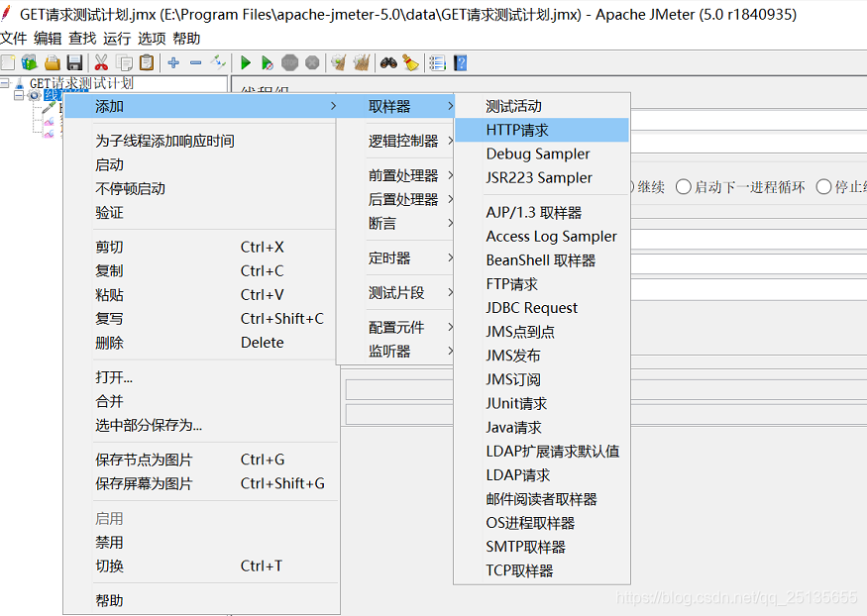Open Search with binoculars icon
Screen dimensions: 867x616
pos(388,62)
